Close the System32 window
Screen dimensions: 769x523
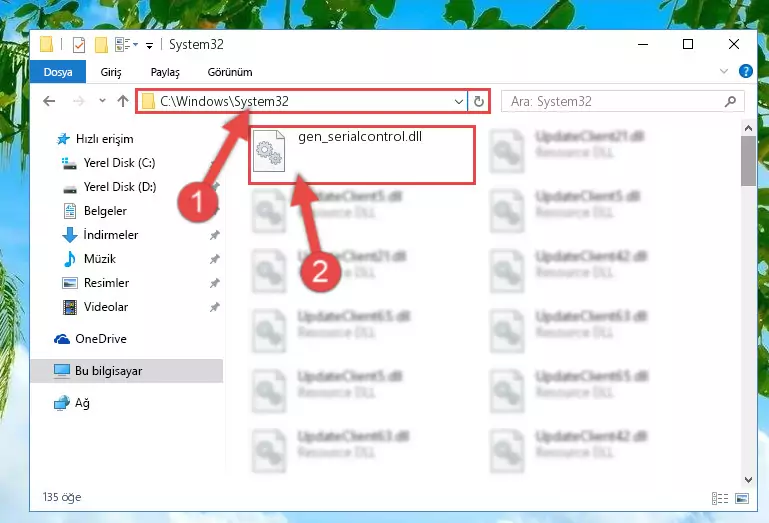click(x=734, y=45)
